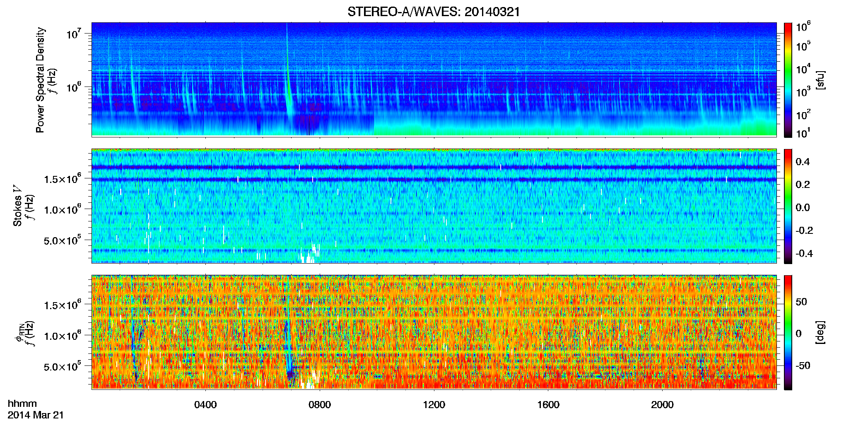Image resolution: width=868 pixels, height=447 pixels.
Task: Click the 10^5 value on sfu colorbar
Action: click(804, 46)
